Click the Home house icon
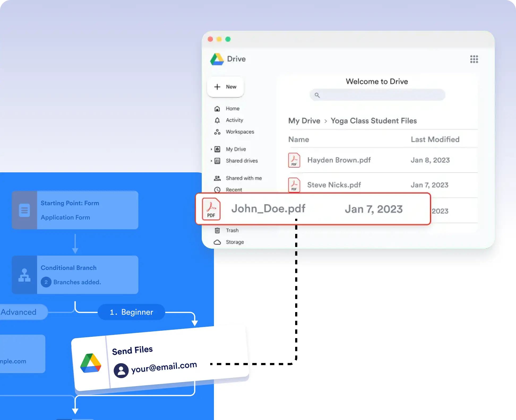This screenshot has width=516, height=420. [x=217, y=109]
